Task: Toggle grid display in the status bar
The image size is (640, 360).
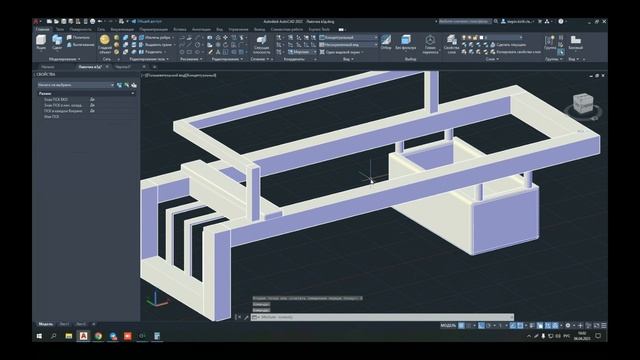Action: coord(461,325)
